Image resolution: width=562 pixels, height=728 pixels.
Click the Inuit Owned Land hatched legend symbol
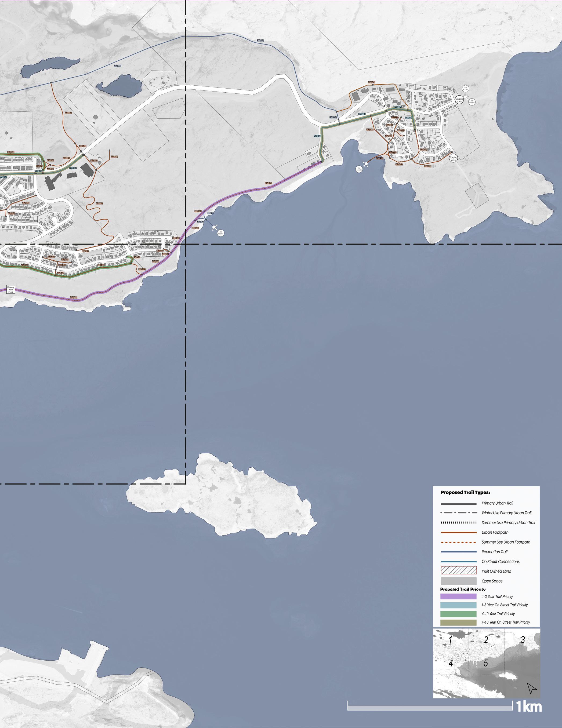[x=459, y=571]
